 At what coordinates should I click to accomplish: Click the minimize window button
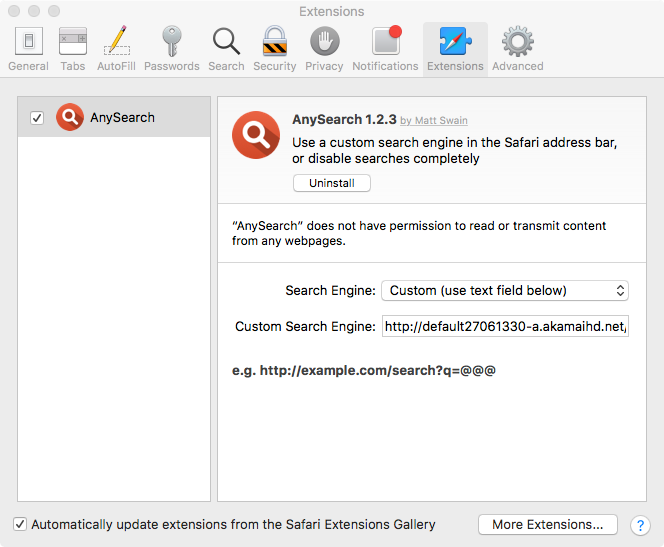coord(34,11)
